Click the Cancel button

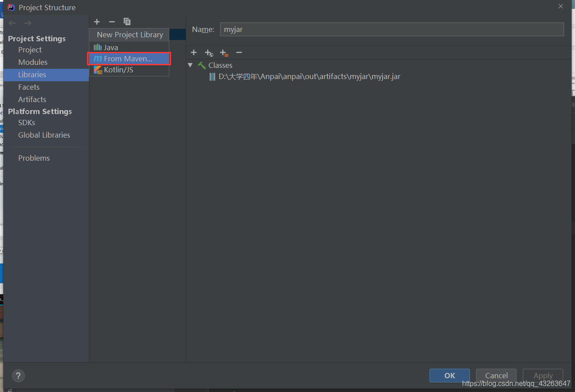coord(496,376)
